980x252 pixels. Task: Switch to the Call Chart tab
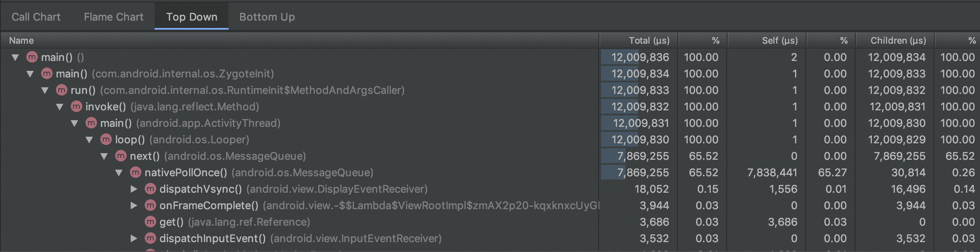(x=36, y=17)
